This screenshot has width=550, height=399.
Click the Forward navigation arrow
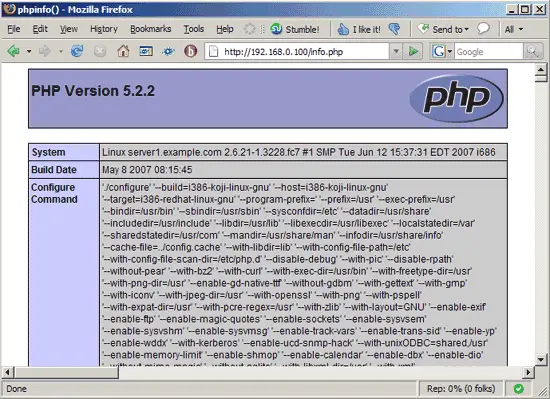tap(45, 52)
